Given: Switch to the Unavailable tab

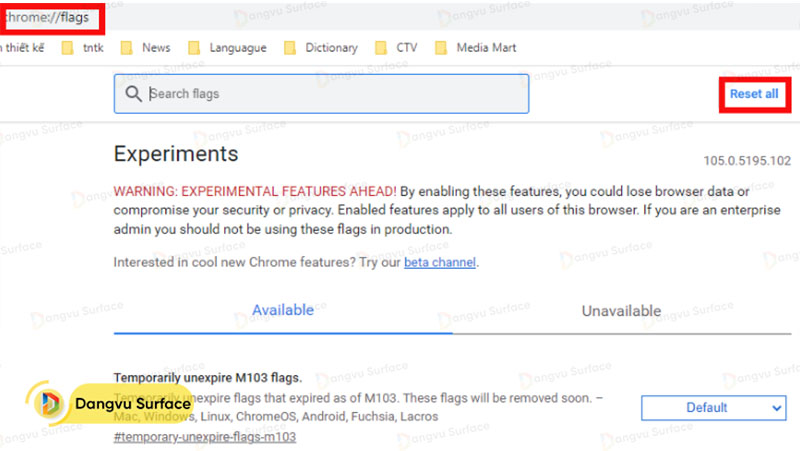Looking at the screenshot, I should point(621,311).
